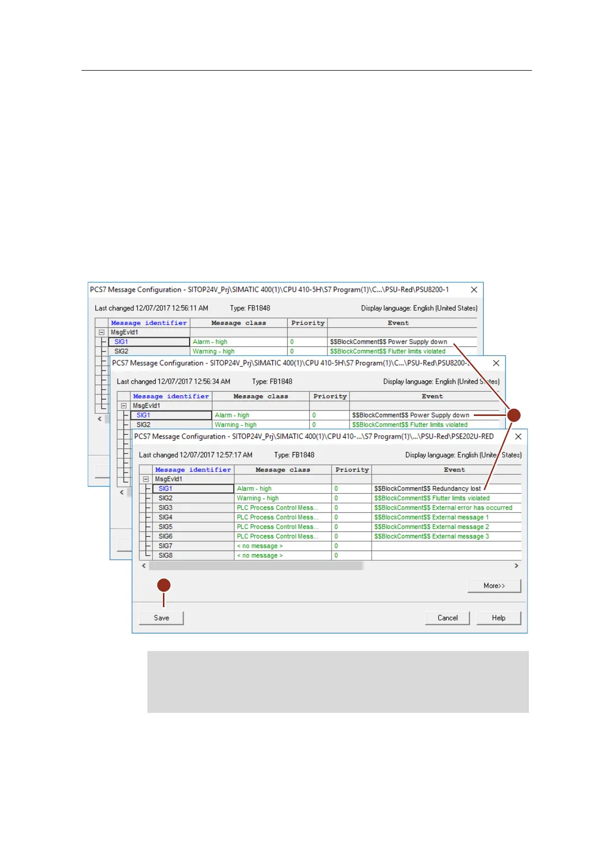Select SIG2 in the middle PSU8200 window

point(171,425)
